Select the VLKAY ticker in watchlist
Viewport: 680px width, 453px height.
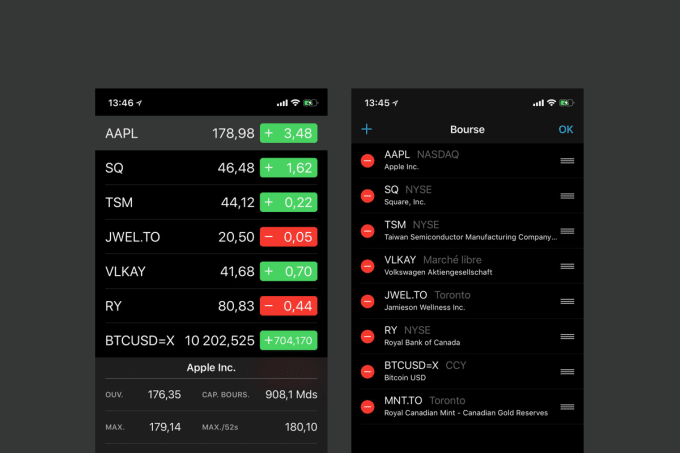(125, 272)
